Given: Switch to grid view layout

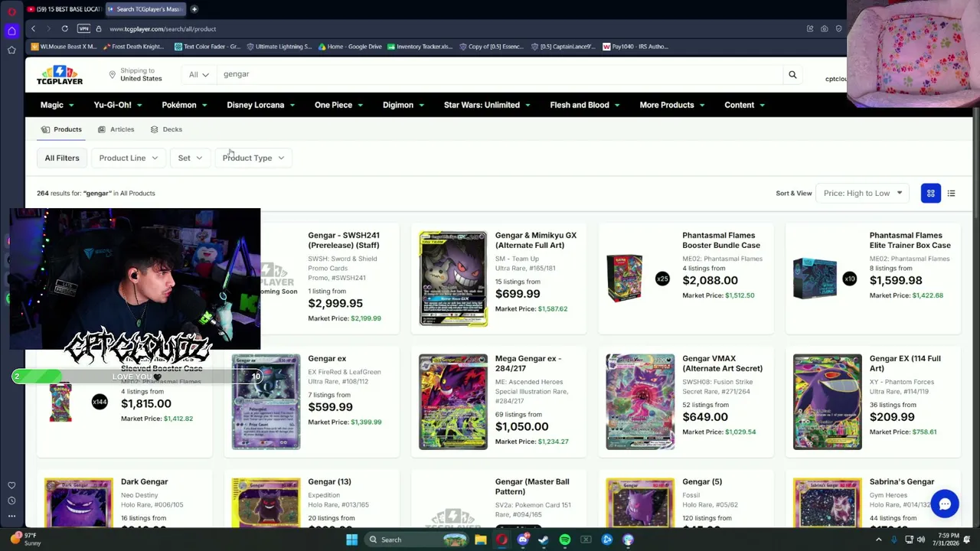Looking at the screenshot, I should click(x=930, y=194).
